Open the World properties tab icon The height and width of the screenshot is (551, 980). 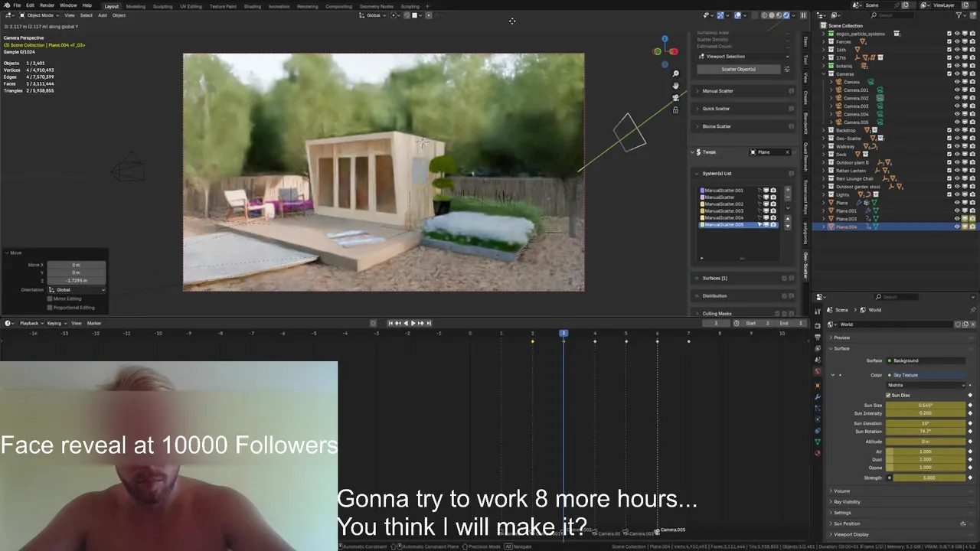click(x=818, y=371)
